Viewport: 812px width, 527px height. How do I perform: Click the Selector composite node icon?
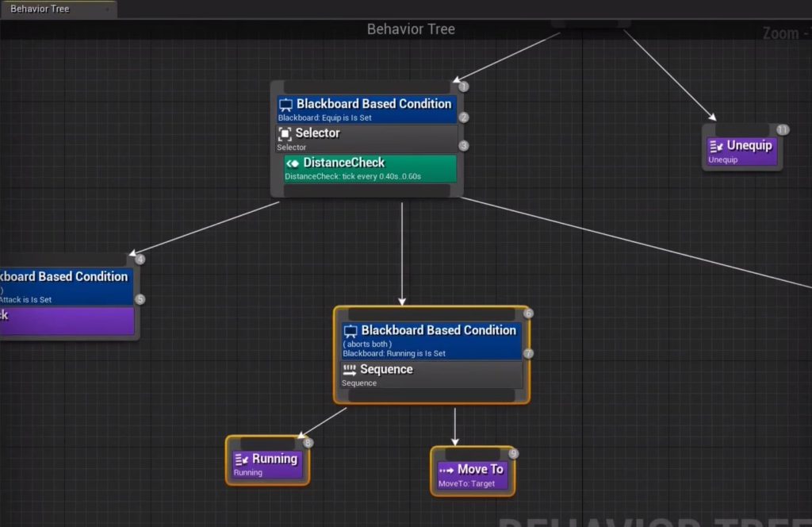[285, 134]
